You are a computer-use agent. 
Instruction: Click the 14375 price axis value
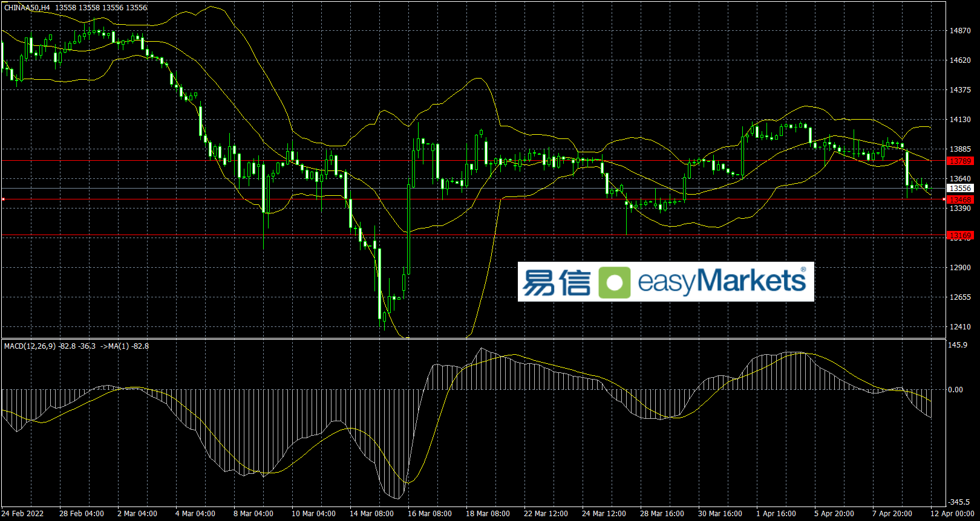click(960, 90)
